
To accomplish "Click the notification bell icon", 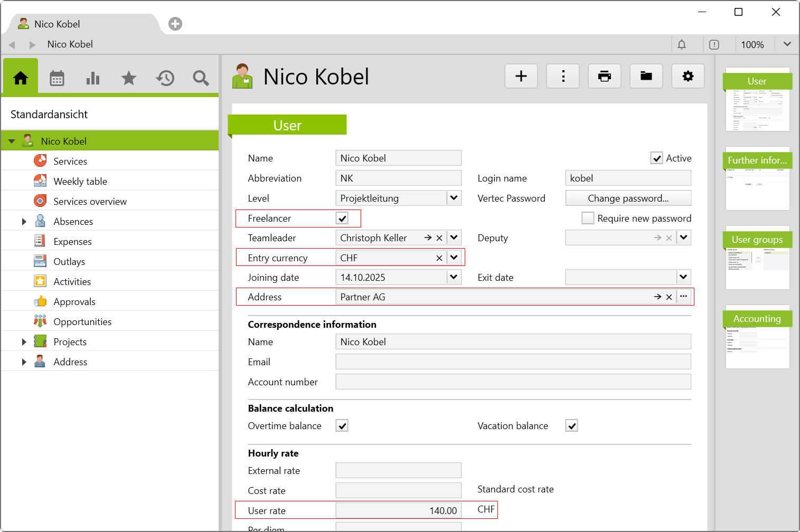I will pos(682,45).
